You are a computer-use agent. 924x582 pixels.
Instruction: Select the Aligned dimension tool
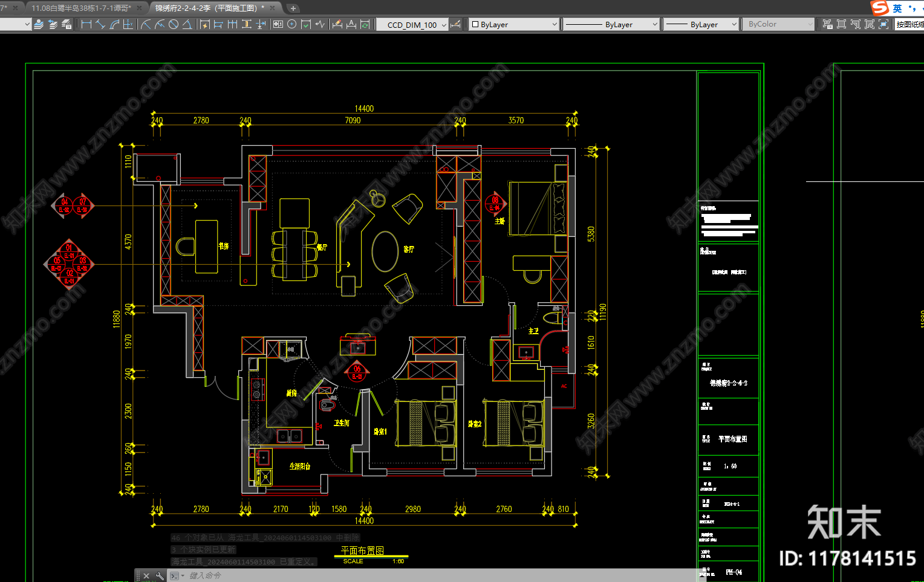tap(100, 24)
